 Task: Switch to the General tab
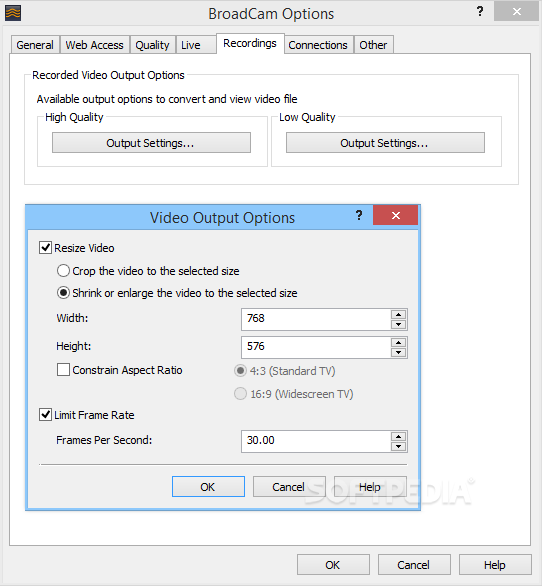[35, 45]
